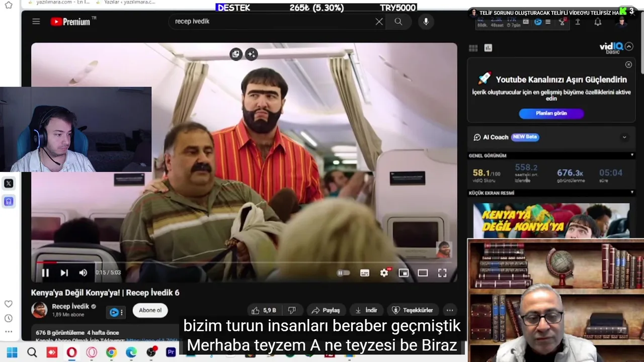The height and width of the screenshot is (362, 644).
Task: Open the Recep İvedik channel avatar
Action: pos(39,310)
